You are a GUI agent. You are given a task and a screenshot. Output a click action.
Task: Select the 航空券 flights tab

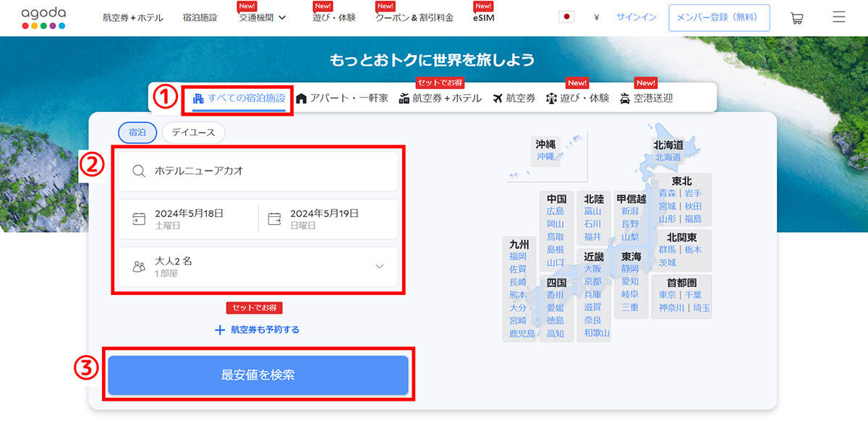(514, 98)
